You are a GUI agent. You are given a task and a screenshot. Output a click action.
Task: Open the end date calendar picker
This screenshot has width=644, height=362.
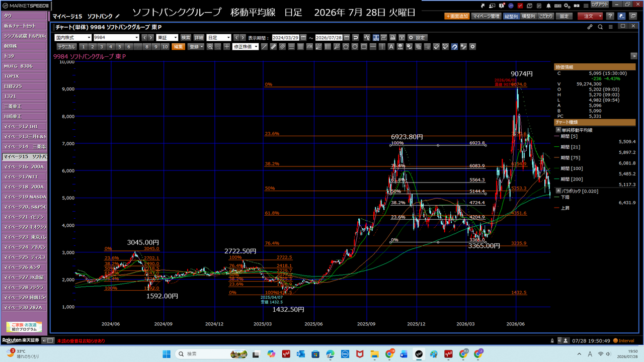(347, 38)
